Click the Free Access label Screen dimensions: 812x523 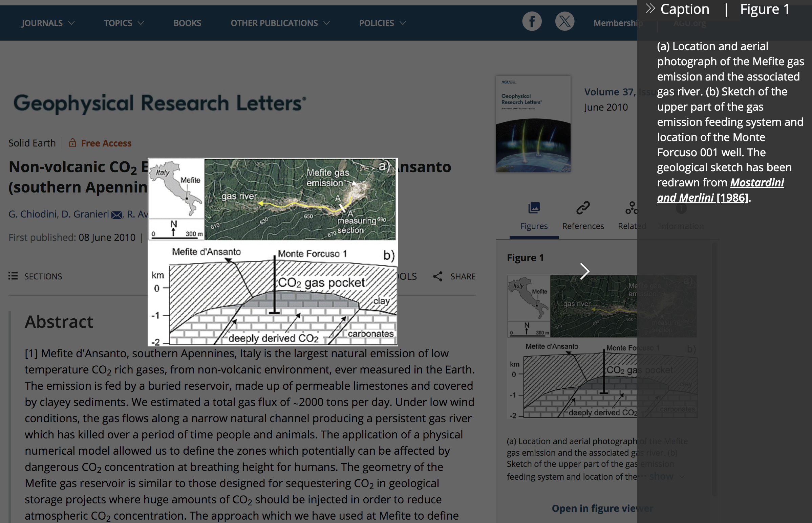[106, 143]
